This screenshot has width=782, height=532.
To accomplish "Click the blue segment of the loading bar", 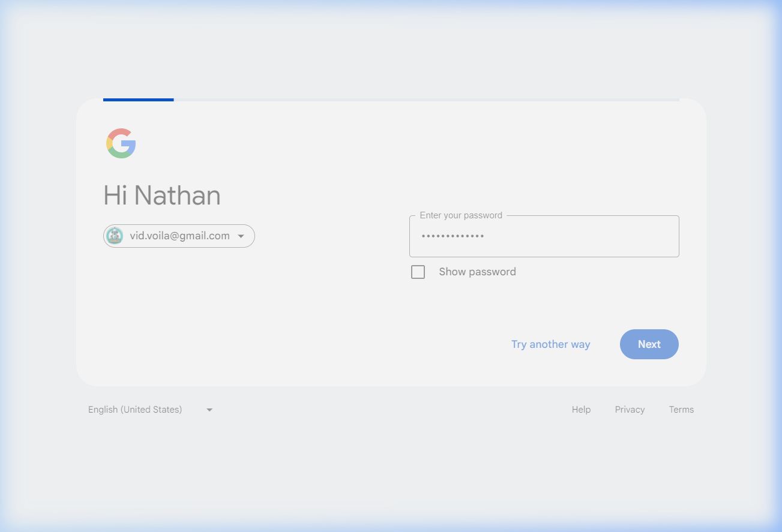I will tap(138, 100).
